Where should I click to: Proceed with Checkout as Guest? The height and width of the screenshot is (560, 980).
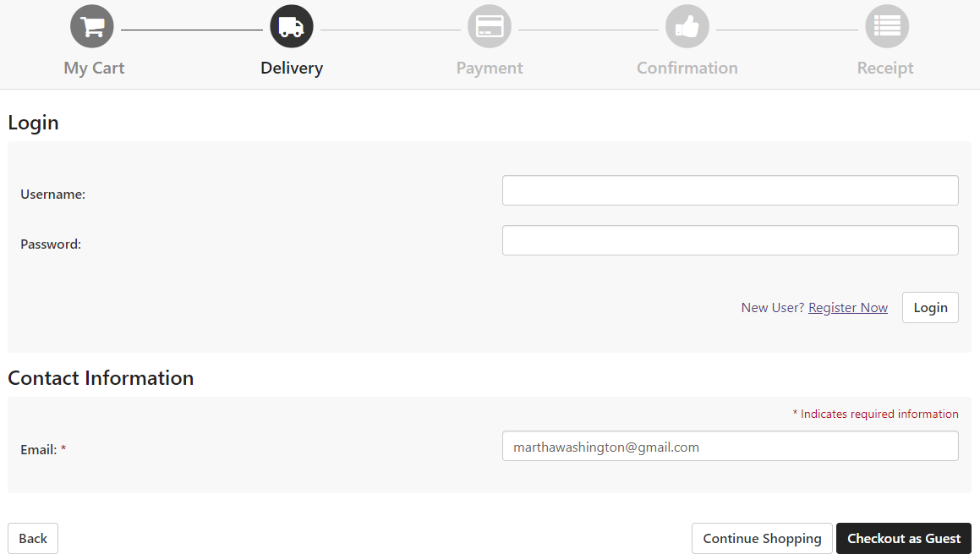tap(904, 539)
